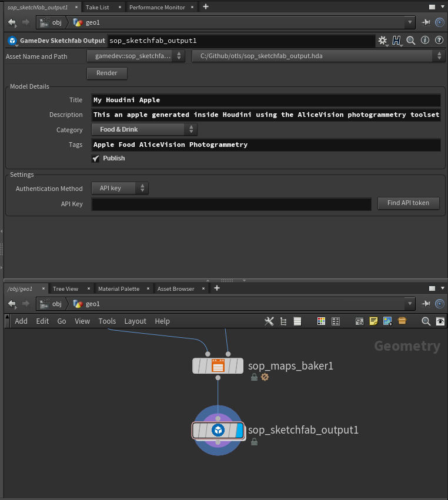448x500 pixels.
Task: Toggle the display eye icon in network toolbar
Action: (x=440, y=321)
